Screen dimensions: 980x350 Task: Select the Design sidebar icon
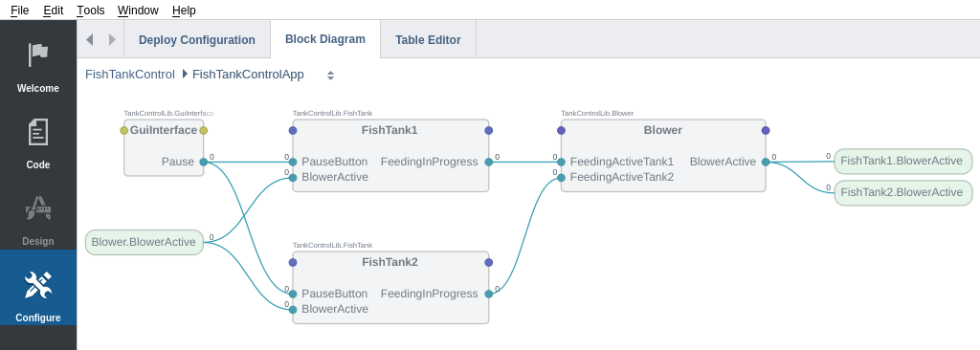point(38,208)
